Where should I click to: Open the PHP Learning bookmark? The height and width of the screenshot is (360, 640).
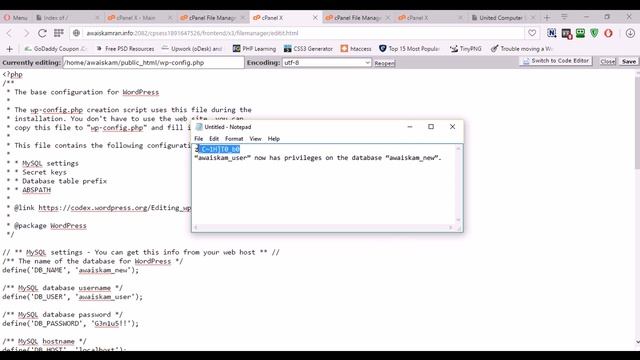click(254, 49)
